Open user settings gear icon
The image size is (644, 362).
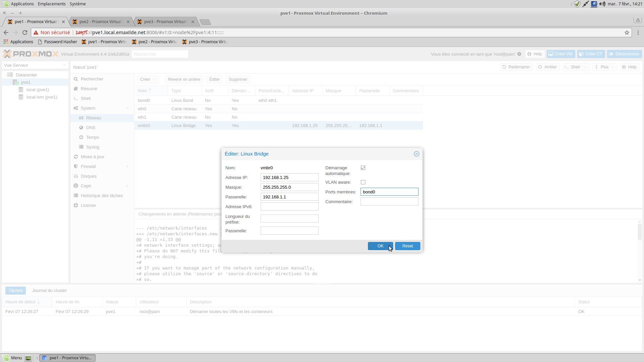coord(519,54)
